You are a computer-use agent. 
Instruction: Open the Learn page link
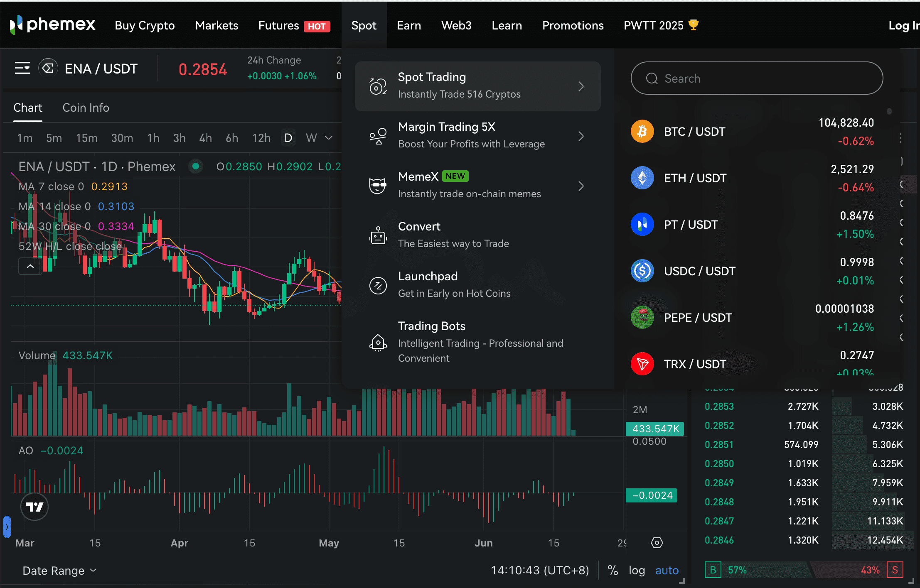click(x=507, y=25)
